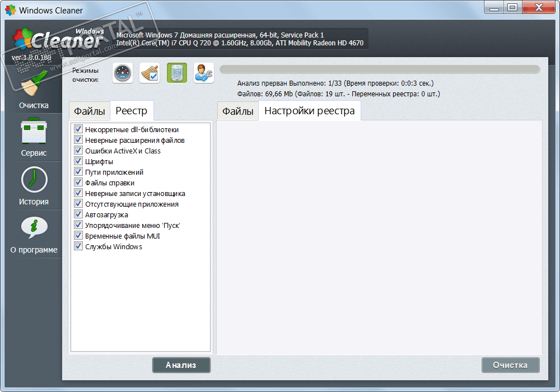The height and width of the screenshot is (392, 560).
Task: Close the Windows Cleaner window
Action: click(x=539, y=7)
